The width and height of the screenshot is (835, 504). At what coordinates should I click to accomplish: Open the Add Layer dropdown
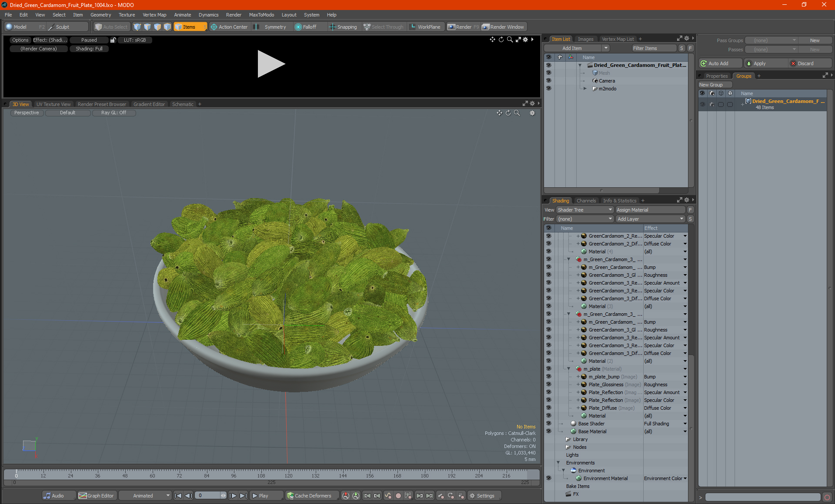[x=651, y=219]
